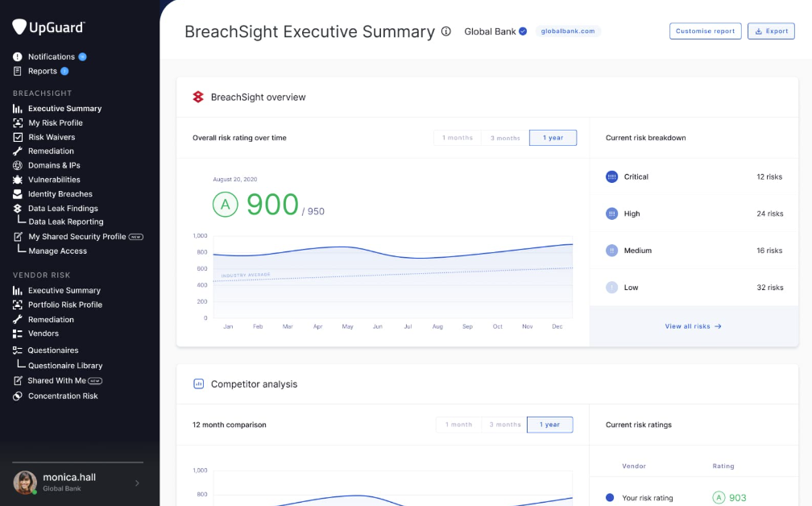Screen dimensions: 812x506
Task: Click Medium severity icon
Action: pyautogui.click(x=611, y=250)
